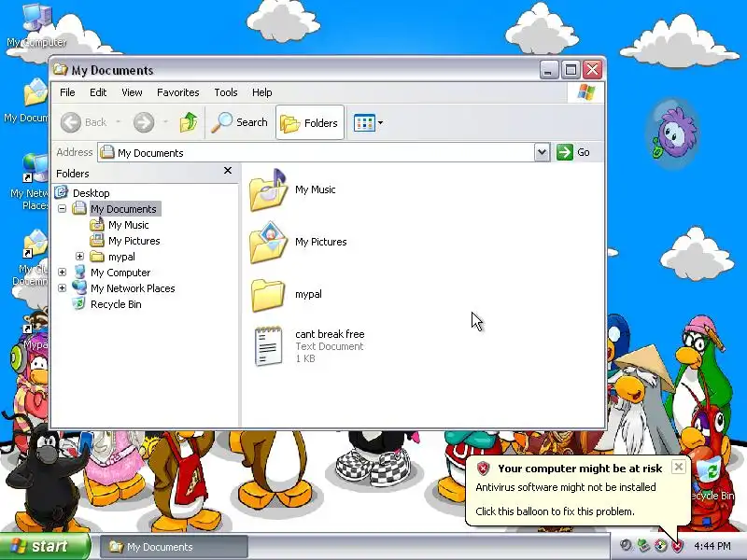Expand My Computer tree node
The height and width of the screenshot is (560, 747).
pyautogui.click(x=62, y=272)
